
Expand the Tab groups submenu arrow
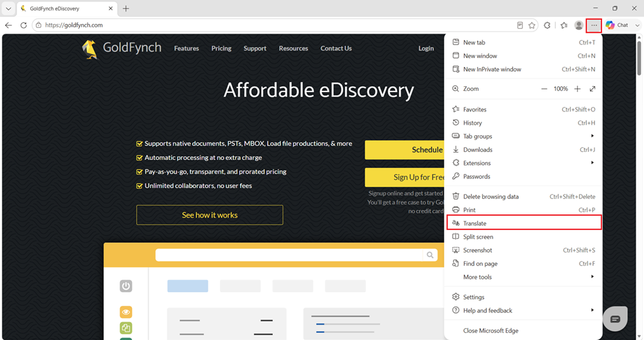click(592, 136)
